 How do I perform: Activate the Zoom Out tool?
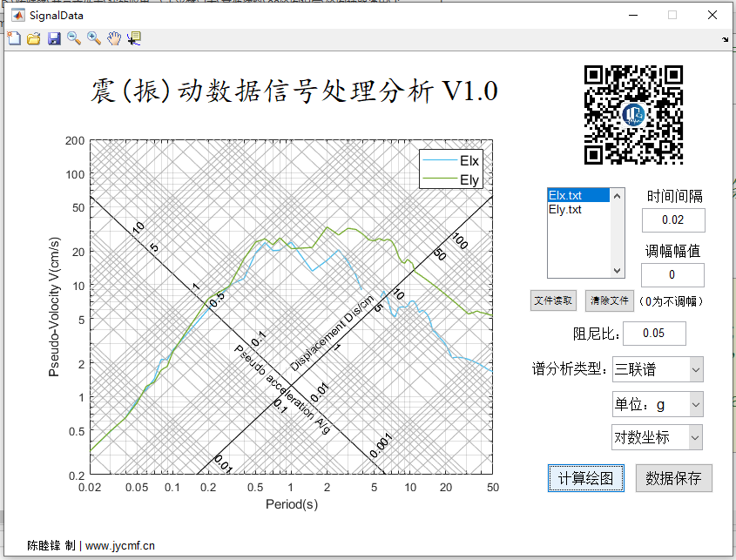74,37
